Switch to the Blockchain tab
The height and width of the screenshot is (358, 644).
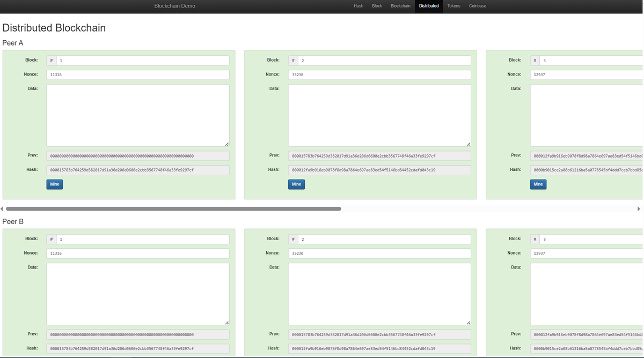400,6
